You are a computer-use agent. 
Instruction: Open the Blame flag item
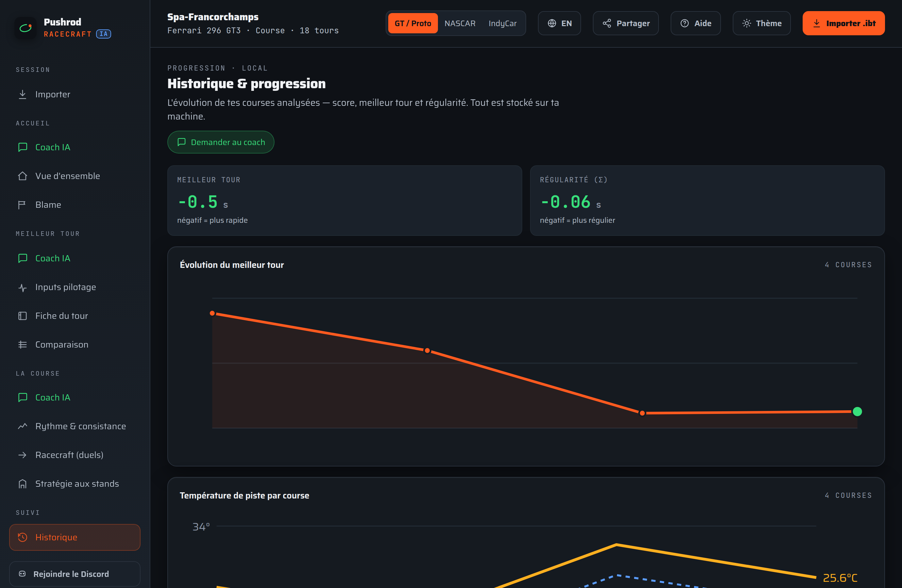[x=75, y=204]
